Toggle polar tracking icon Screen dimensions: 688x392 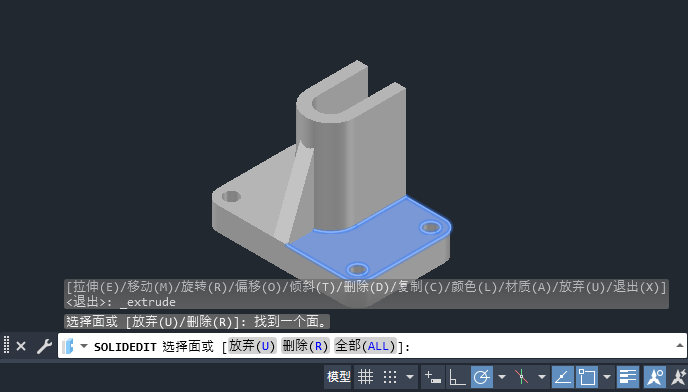[482, 377]
